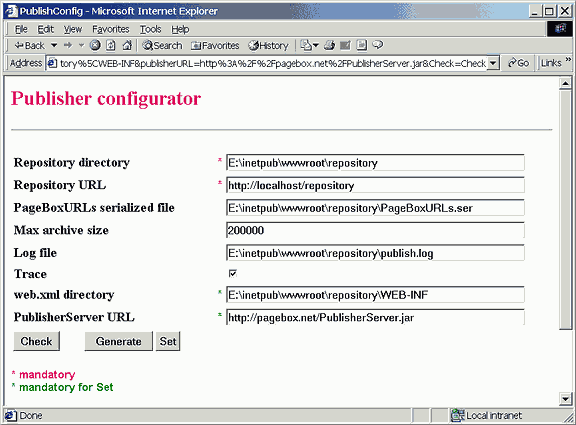Click the PageBoxURLs serialized file field
576x425 pixels.
pos(375,208)
